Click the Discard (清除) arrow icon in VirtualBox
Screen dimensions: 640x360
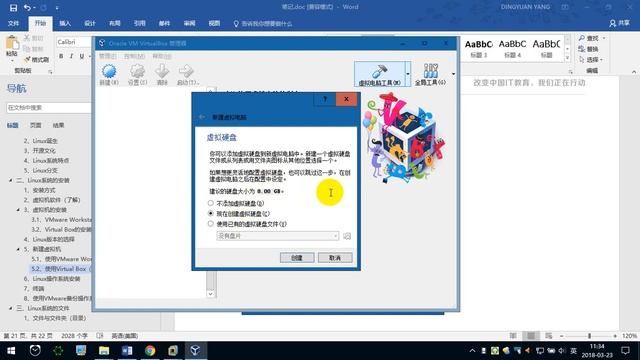point(162,71)
